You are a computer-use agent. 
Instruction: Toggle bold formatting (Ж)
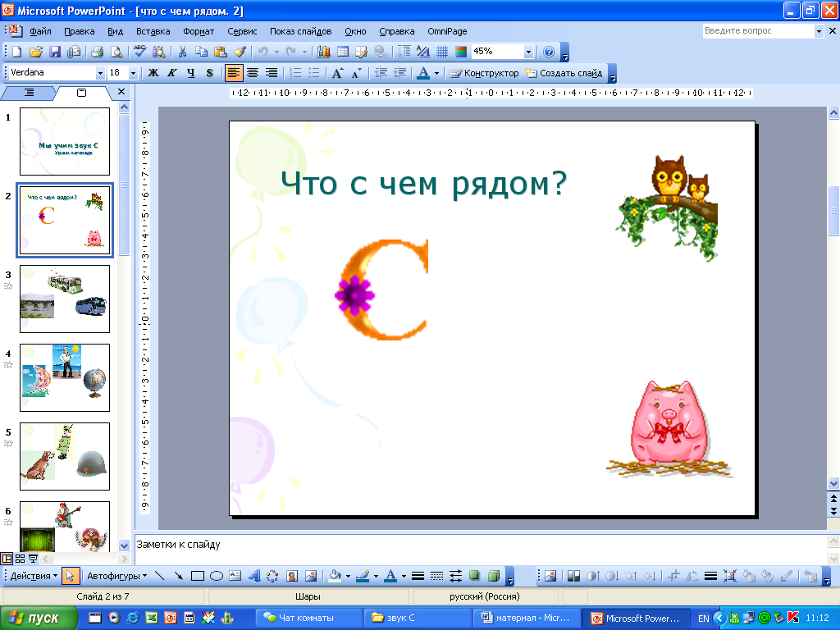tap(153, 73)
